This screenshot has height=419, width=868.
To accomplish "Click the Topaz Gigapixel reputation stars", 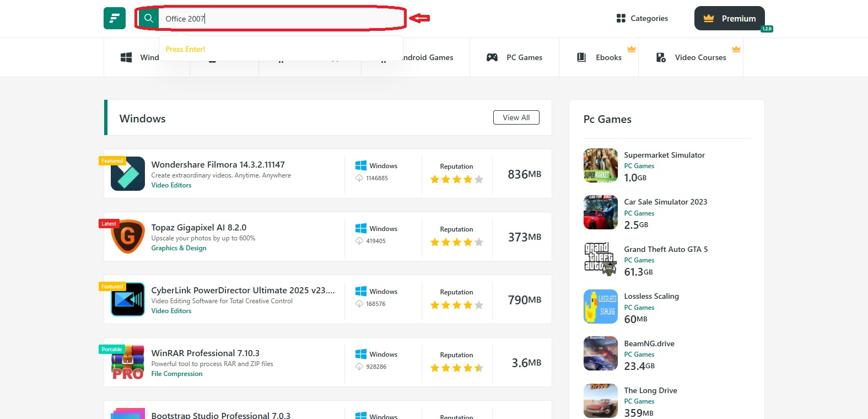I will [x=457, y=242].
